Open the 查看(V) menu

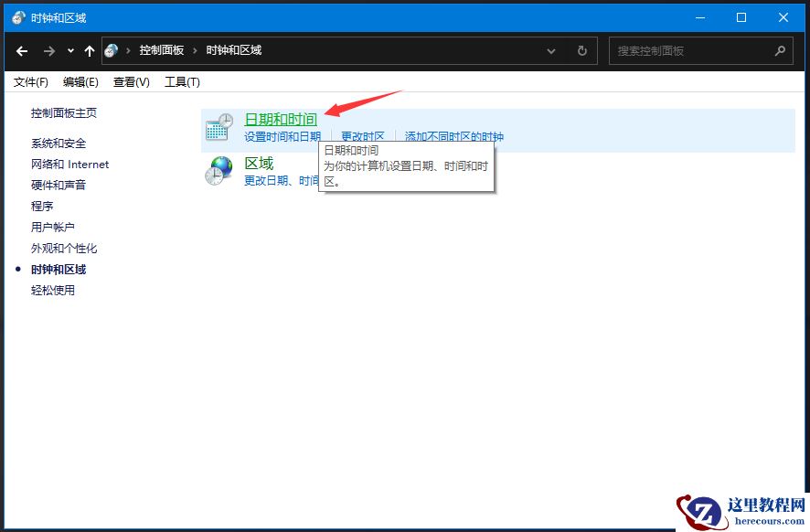(x=130, y=81)
